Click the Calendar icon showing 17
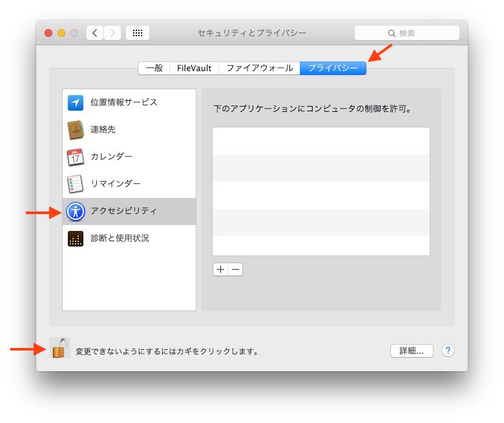 pyautogui.click(x=76, y=157)
